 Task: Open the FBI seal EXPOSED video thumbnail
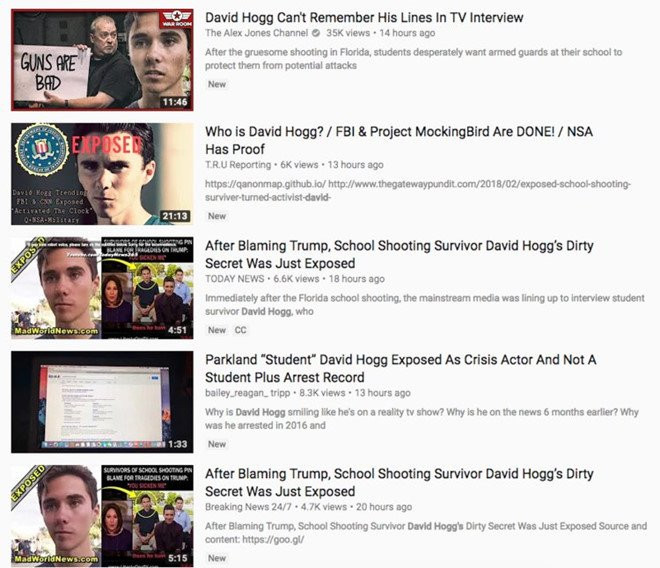[102, 174]
